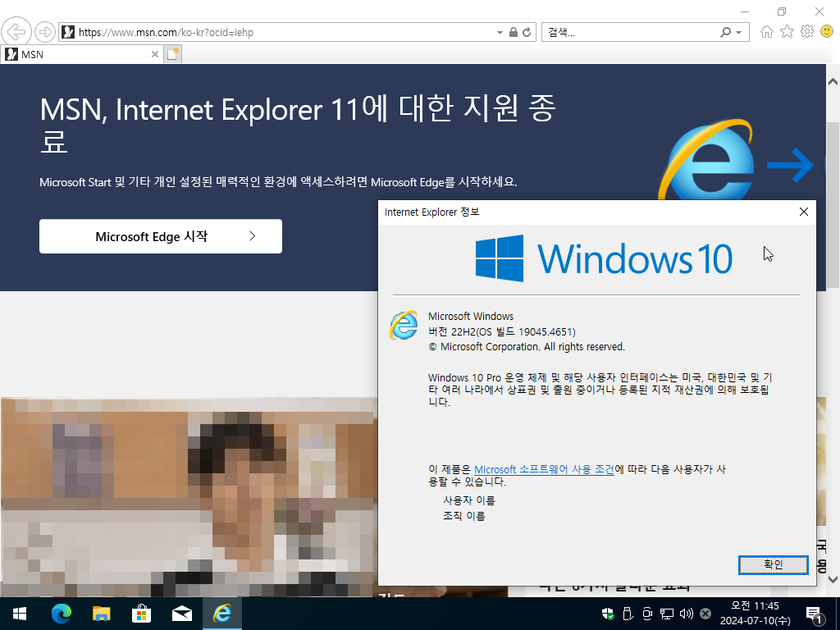Image resolution: width=840 pixels, height=630 pixels.
Task: Click the page scrollbar up arrow
Action: click(x=833, y=82)
